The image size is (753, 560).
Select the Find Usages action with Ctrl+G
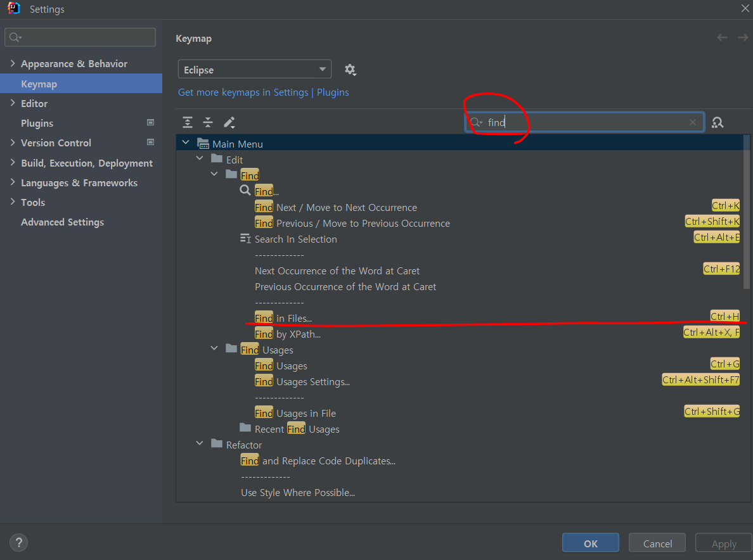pos(281,366)
